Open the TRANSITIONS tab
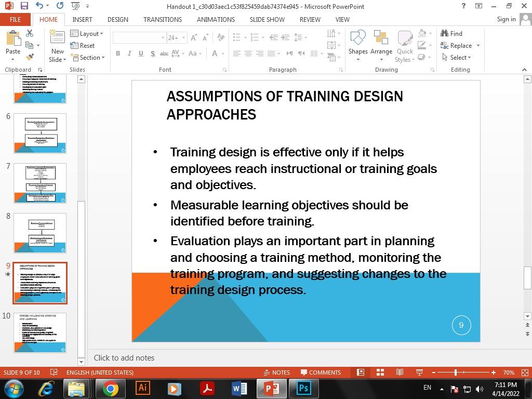 coord(163,19)
